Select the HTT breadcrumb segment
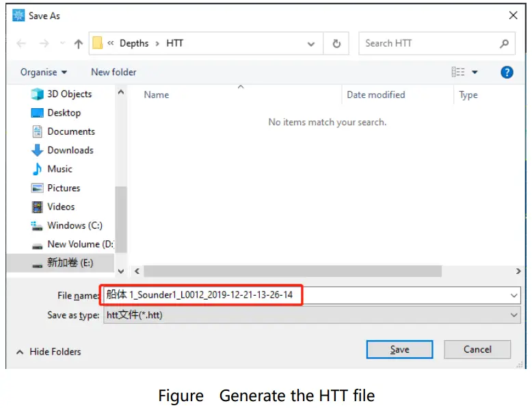The image size is (532, 408). click(x=175, y=43)
